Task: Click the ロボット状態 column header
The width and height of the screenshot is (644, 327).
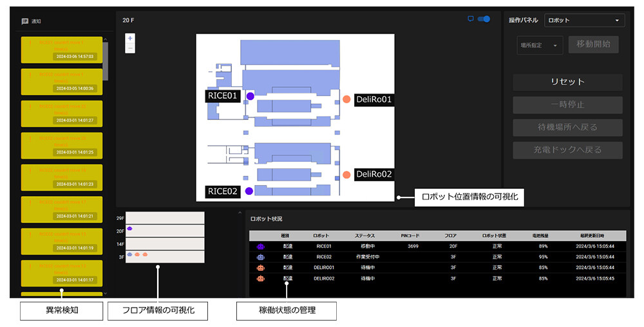Action: 495,235
